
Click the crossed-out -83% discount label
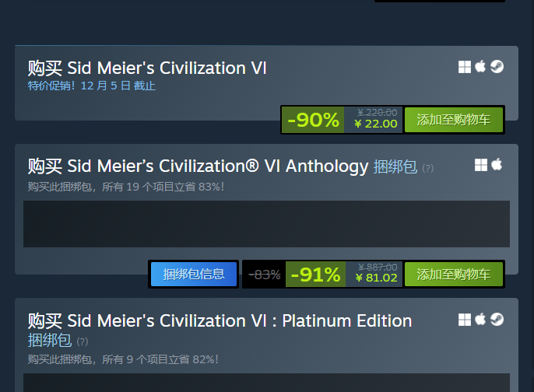[x=265, y=274]
